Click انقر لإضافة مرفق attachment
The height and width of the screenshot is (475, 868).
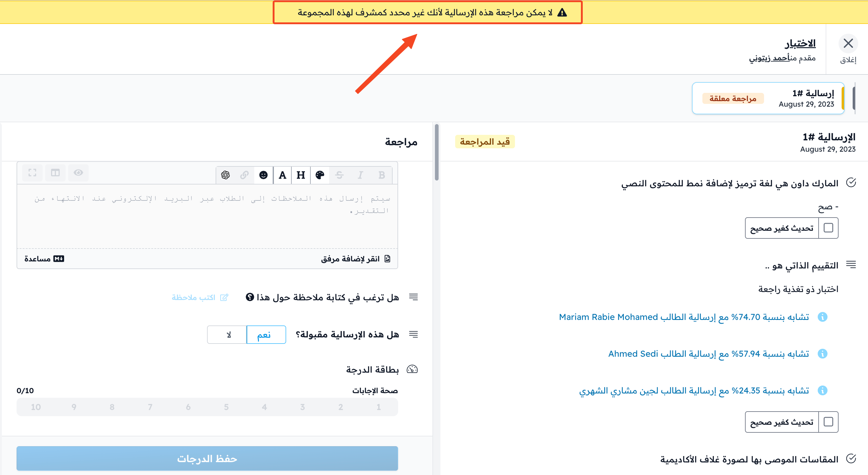pyautogui.click(x=355, y=259)
